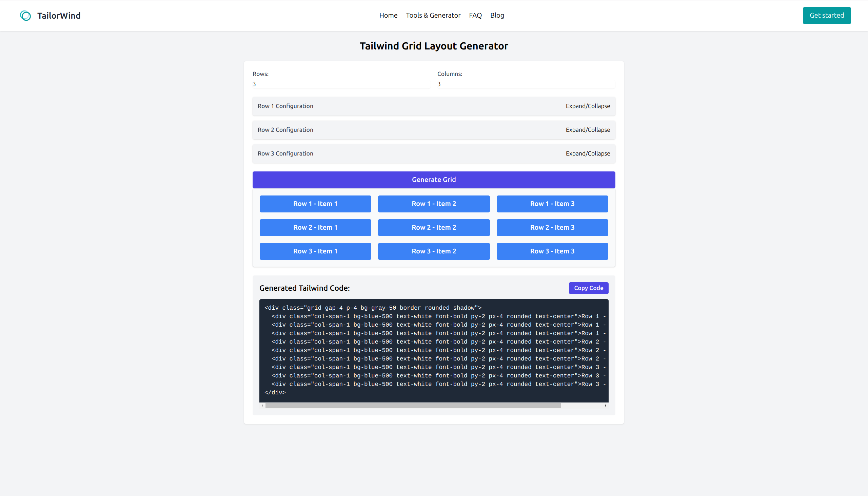
Task: Select the FAQ navigation item
Action: (x=475, y=16)
